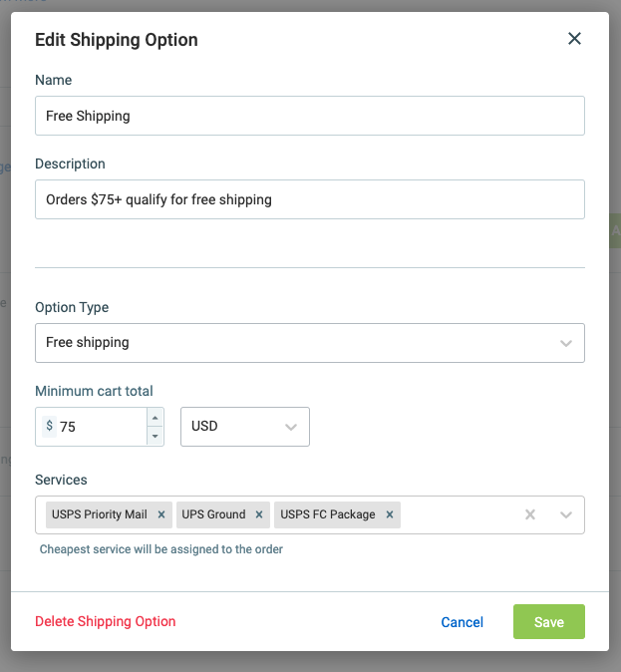This screenshot has height=672, width=621.
Task: Select the USPS Priority Mail tag label
Action: coord(100,514)
